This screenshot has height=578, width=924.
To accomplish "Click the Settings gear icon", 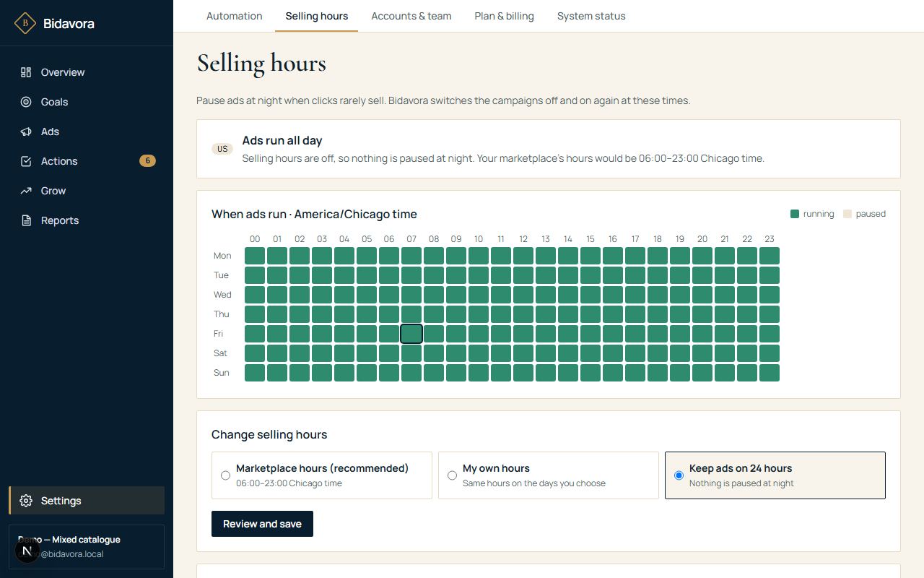I will [26, 501].
